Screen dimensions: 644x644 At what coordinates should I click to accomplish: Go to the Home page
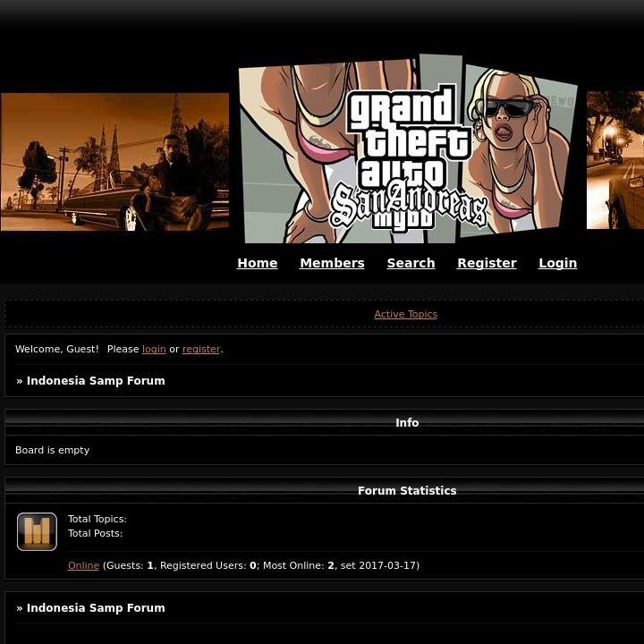[x=257, y=263]
